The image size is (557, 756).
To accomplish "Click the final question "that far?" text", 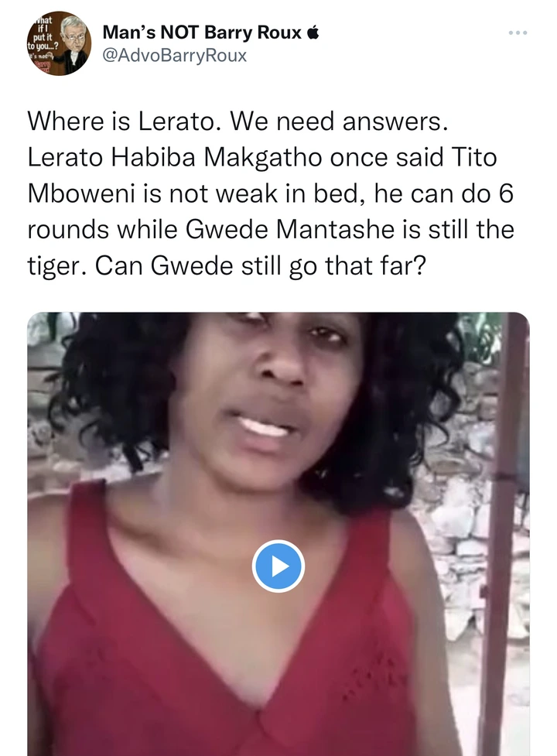I will point(376,265).
